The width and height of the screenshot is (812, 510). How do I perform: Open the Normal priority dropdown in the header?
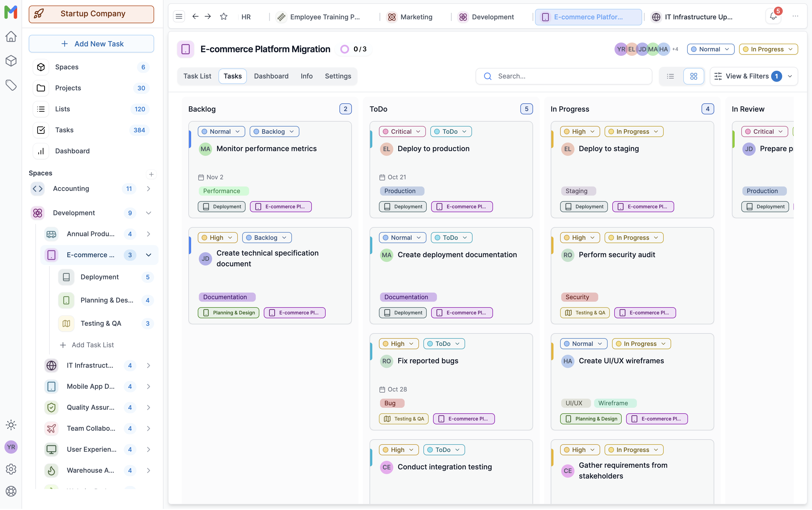click(x=710, y=49)
